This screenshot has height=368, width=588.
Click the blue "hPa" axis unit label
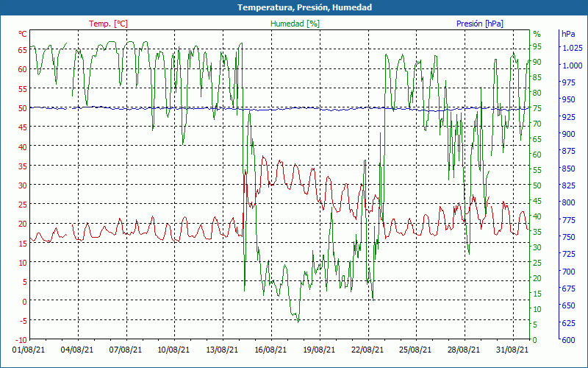point(568,34)
